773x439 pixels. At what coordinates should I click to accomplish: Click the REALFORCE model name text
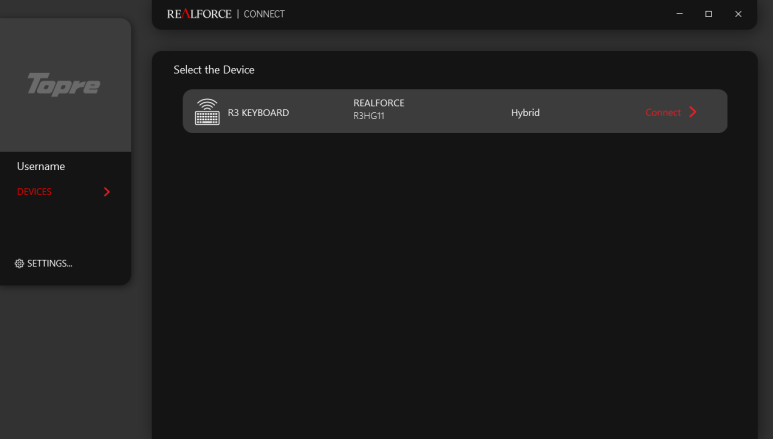coord(379,103)
